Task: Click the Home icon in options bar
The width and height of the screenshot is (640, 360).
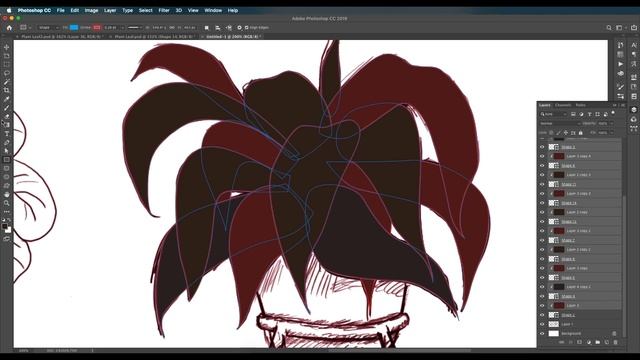Action: 9,28
